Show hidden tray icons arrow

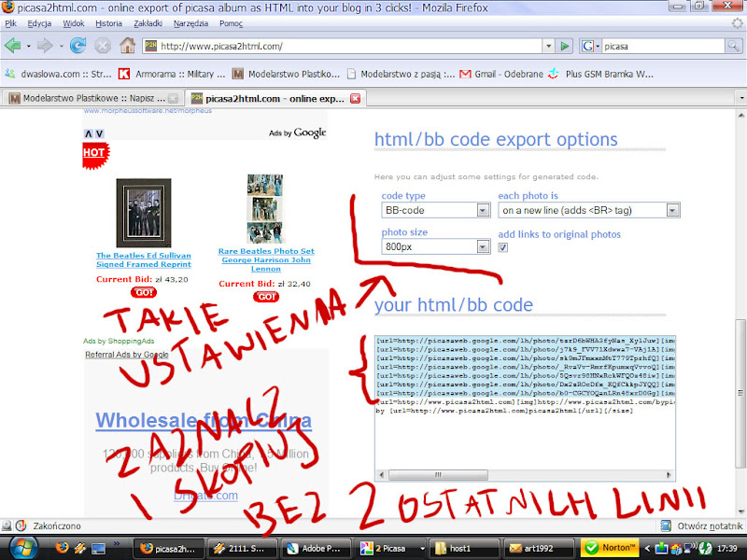pos(647,549)
